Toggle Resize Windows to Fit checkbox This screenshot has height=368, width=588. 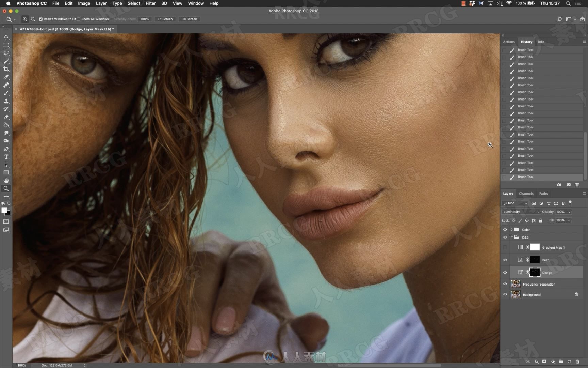[x=41, y=19]
